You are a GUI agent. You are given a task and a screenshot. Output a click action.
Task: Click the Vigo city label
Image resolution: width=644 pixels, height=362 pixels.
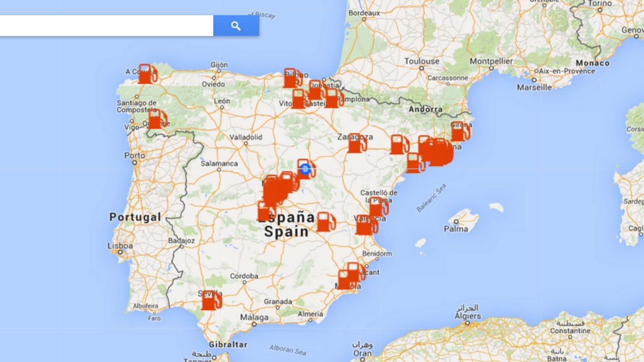click(131, 127)
